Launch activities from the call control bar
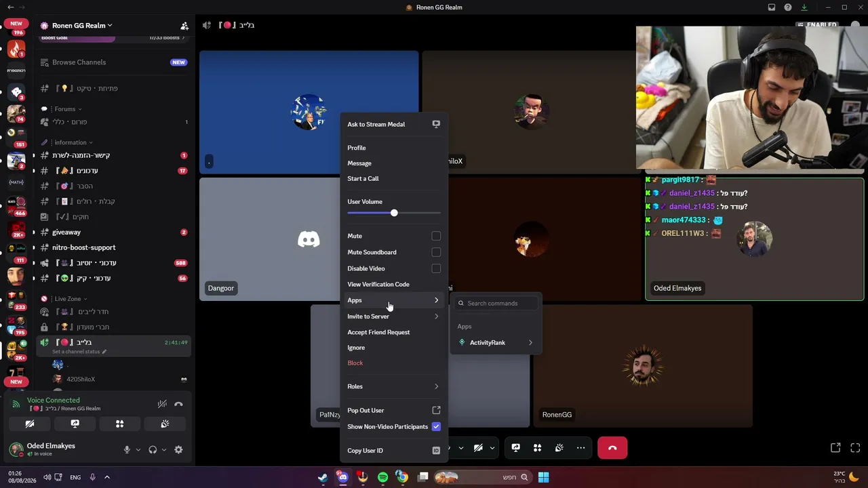 (537, 448)
